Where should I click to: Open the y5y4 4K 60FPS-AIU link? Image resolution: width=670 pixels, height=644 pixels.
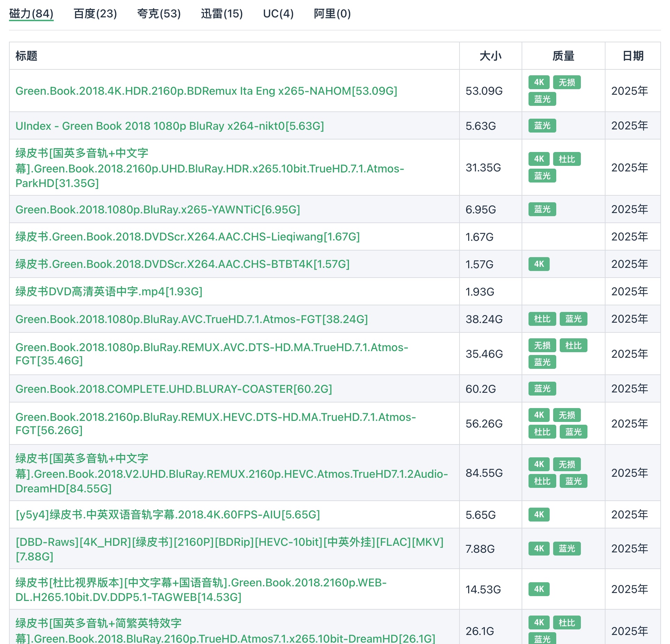pos(167,515)
